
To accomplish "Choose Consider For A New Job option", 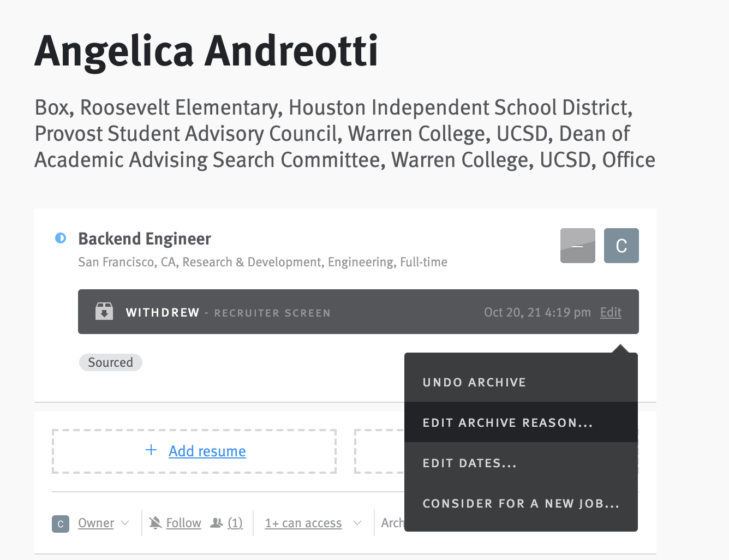I will [x=521, y=503].
